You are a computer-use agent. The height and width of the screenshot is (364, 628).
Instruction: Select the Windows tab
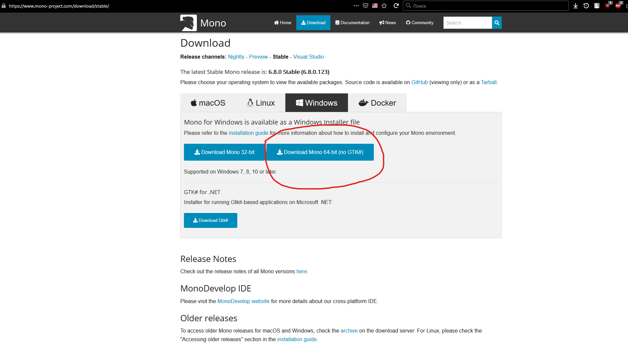point(316,103)
